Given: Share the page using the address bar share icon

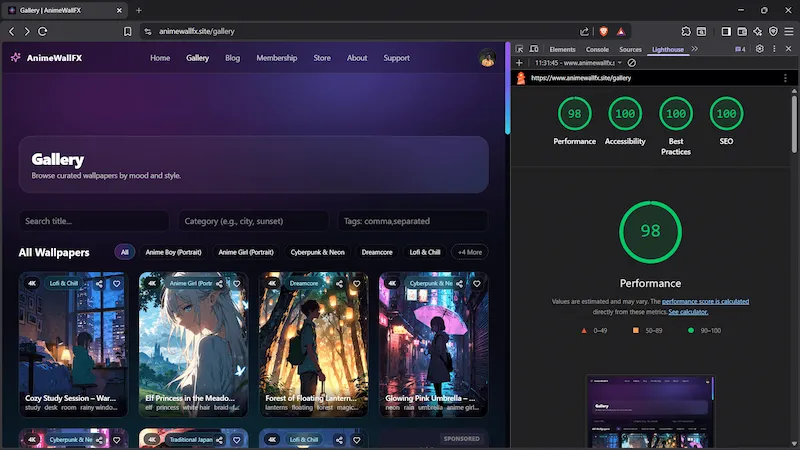Looking at the screenshot, I should pyautogui.click(x=584, y=32).
